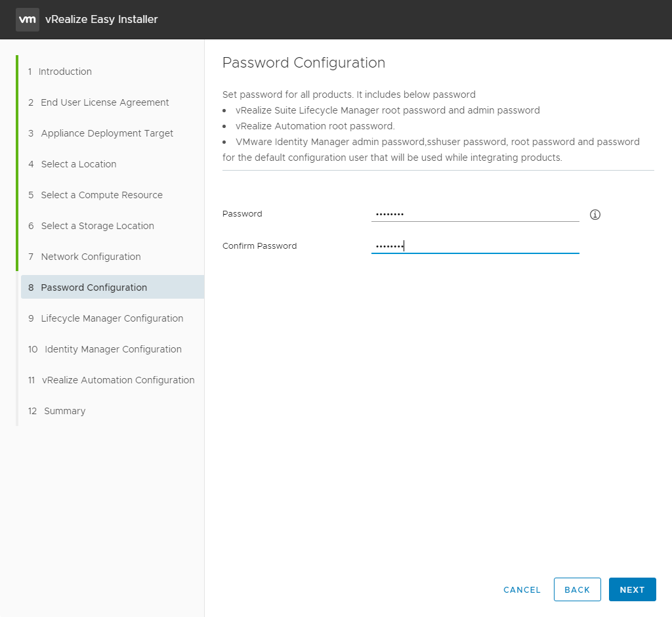
Task: Click the NEXT button
Action: pyautogui.click(x=632, y=589)
